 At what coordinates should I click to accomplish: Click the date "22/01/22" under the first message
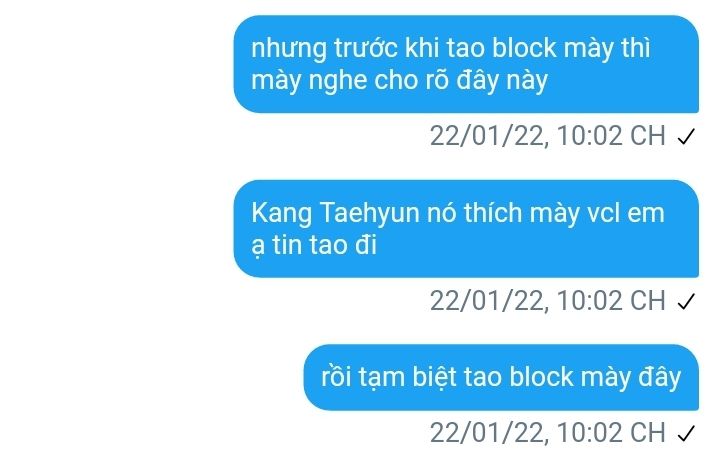point(486,136)
